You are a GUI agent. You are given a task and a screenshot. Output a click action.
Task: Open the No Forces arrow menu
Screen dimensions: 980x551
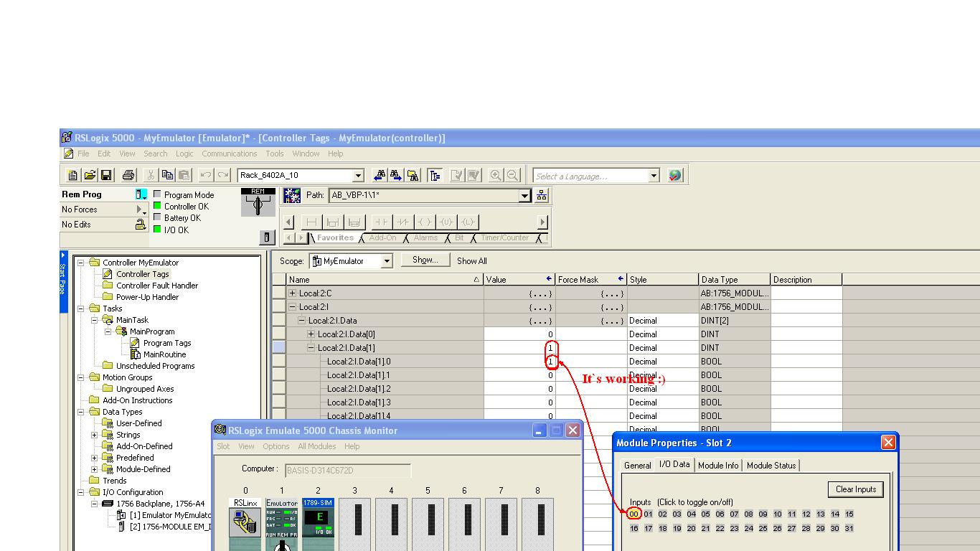click(140, 209)
